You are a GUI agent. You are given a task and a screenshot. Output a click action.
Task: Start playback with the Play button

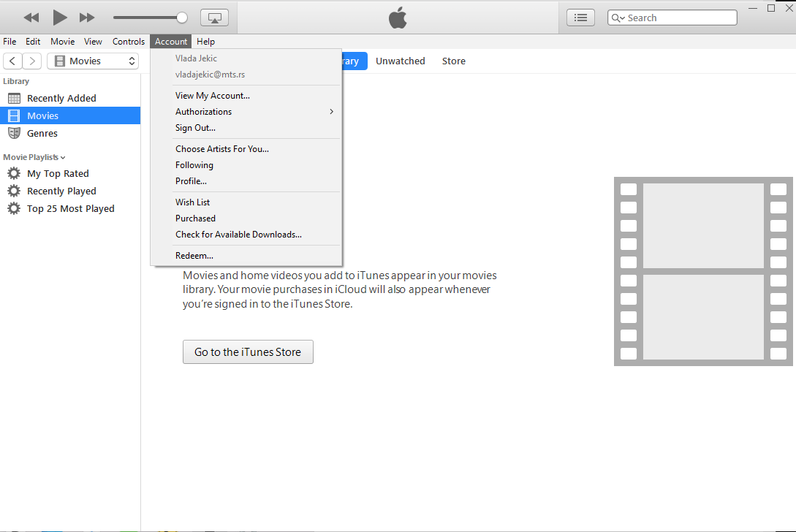tap(60, 18)
